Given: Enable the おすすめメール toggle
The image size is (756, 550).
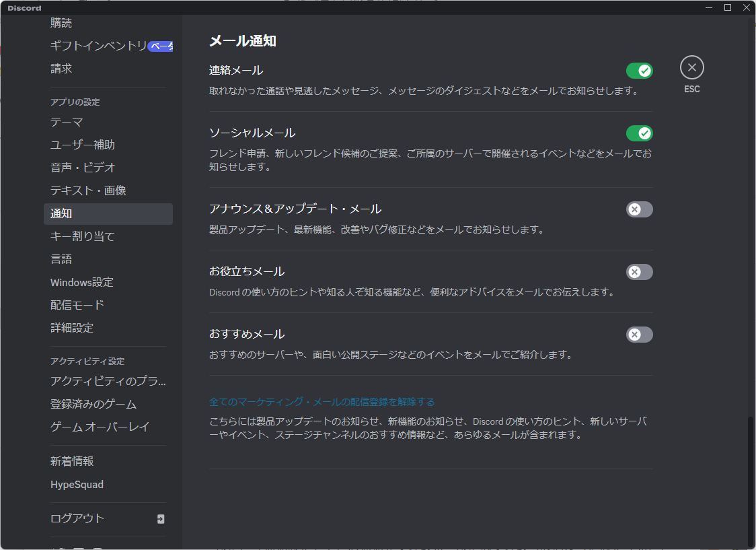Looking at the screenshot, I should click(x=640, y=335).
